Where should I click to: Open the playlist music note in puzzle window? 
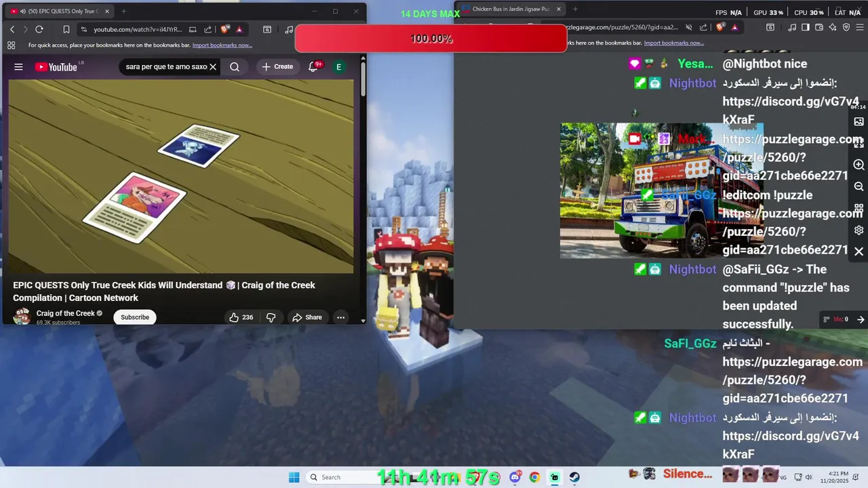tap(792, 27)
